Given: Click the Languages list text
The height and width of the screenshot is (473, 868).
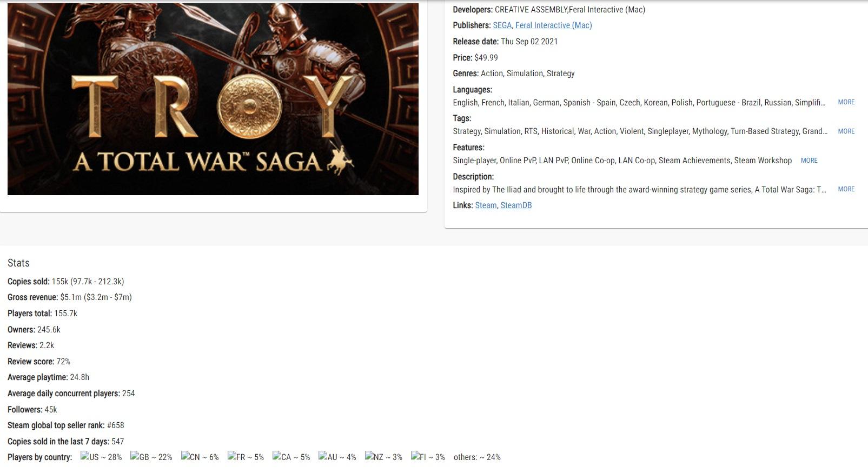Looking at the screenshot, I should [x=639, y=103].
